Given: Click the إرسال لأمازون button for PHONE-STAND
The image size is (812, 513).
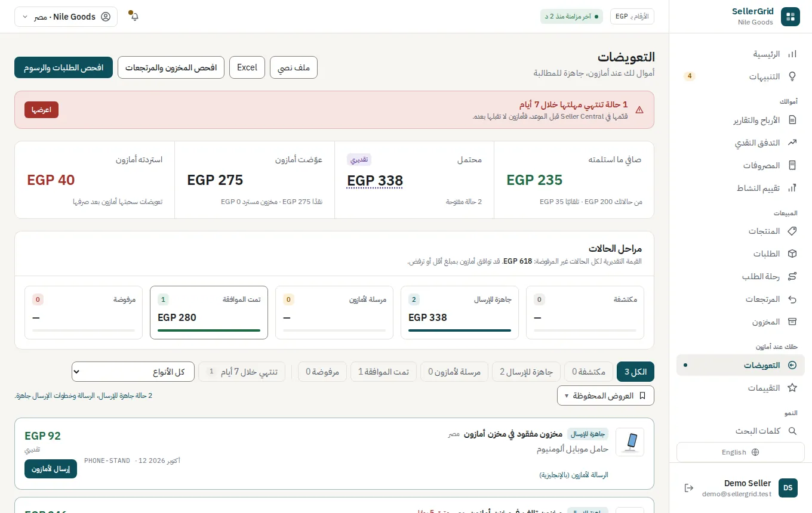Looking at the screenshot, I should (x=51, y=469).
